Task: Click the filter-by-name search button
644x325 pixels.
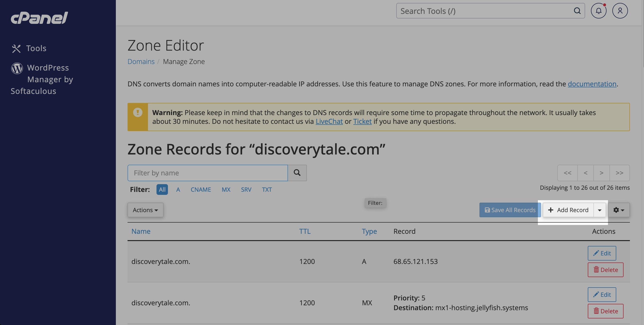Action: [297, 173]
